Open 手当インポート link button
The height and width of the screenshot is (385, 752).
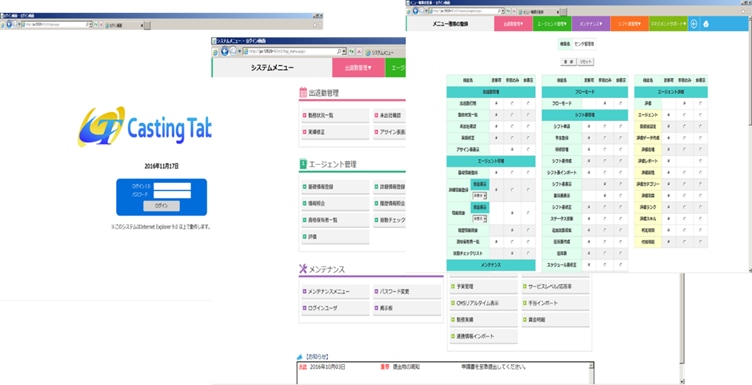pyautogui.click(x=555, y=303)
